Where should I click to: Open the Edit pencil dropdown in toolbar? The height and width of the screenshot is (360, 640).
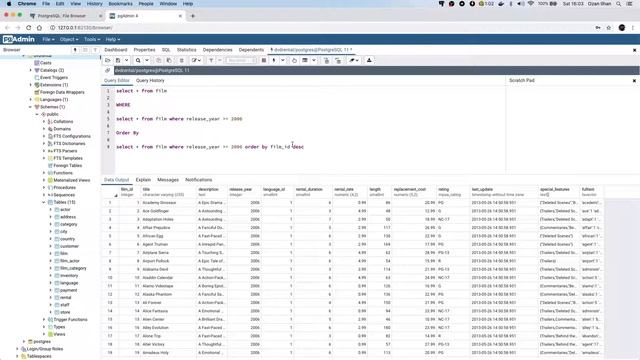(196, 60)
